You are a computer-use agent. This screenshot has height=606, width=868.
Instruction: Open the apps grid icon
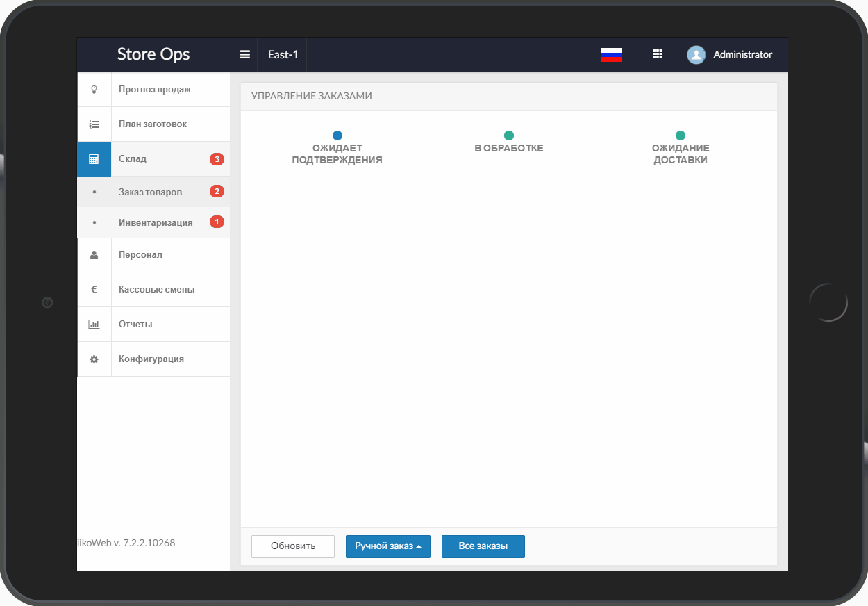pyautogui.click(x=658, y=54)
